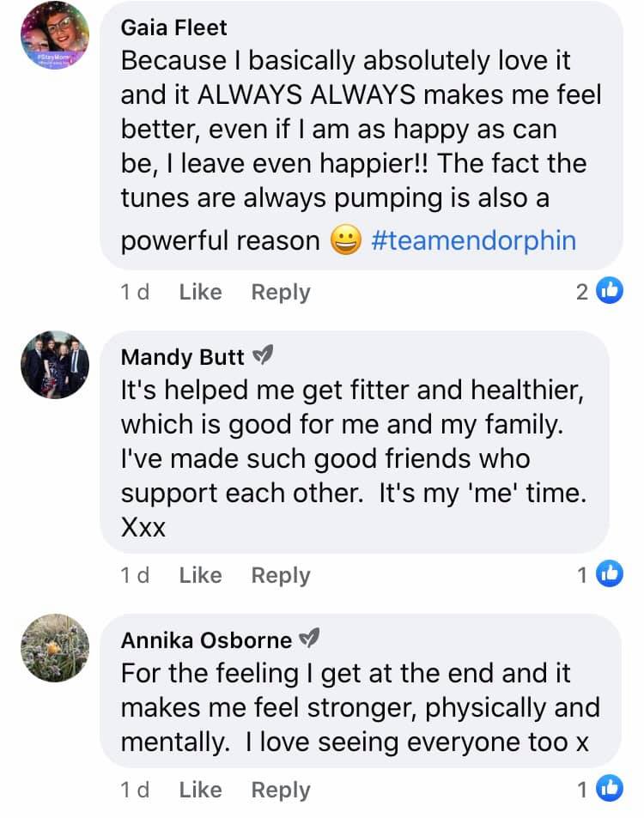The height and width of the screenshot is (818, 644).
Task: Reply to Gaia Fleet's comment
Action: tap(280, 292)
